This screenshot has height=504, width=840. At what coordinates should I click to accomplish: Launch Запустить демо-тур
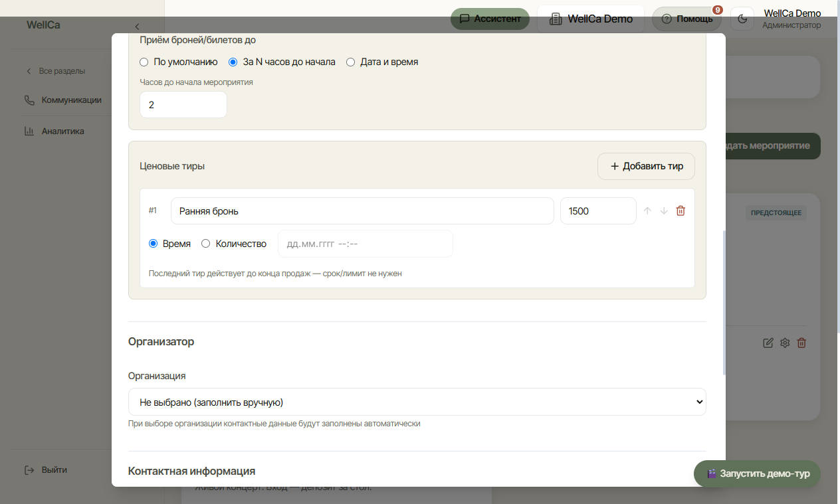pyautogui.click(x=757, y=474)
